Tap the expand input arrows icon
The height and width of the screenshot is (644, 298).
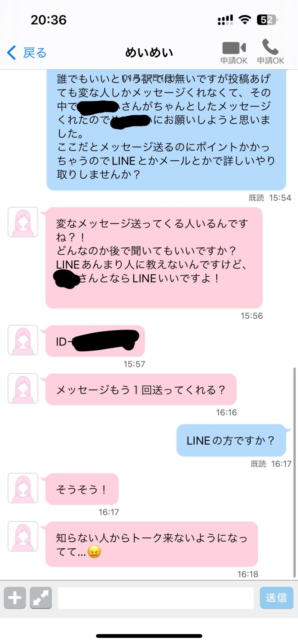click(41, 598)
